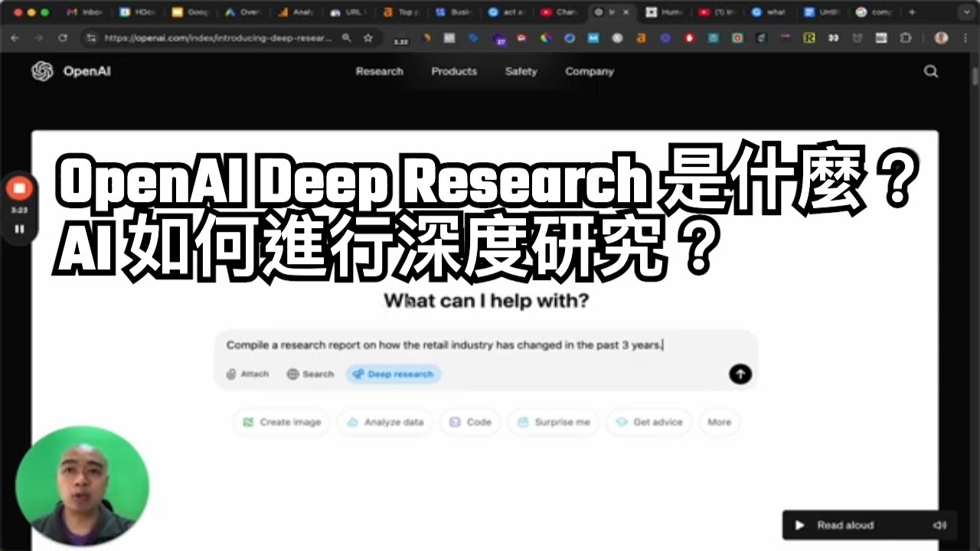The image size is (980, 551).
Task: Pause the screen recording
Action: (19, 229)
